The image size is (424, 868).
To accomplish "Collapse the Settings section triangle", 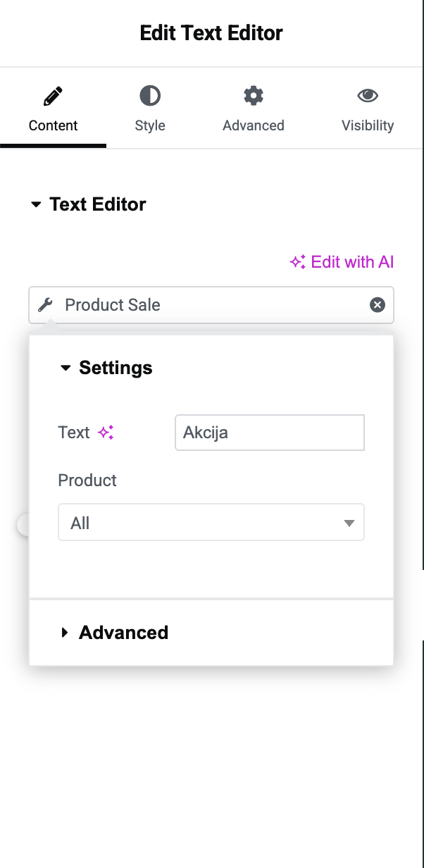I will pos(66,368).
